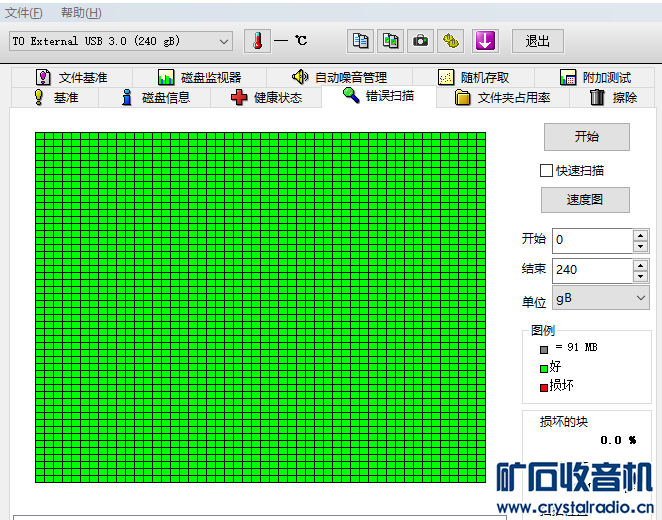Decrease the 结束 value with down arrow

(x=640, y=276)
